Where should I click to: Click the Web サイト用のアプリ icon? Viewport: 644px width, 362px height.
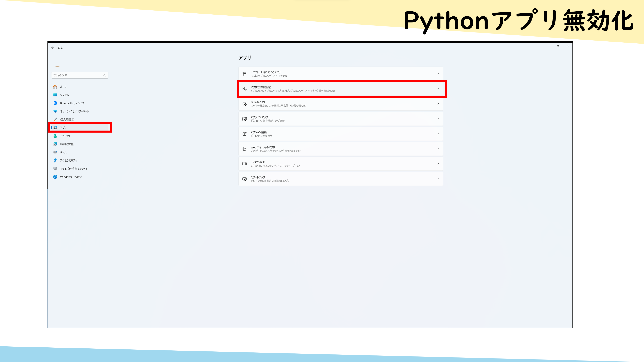coord(245,149)
